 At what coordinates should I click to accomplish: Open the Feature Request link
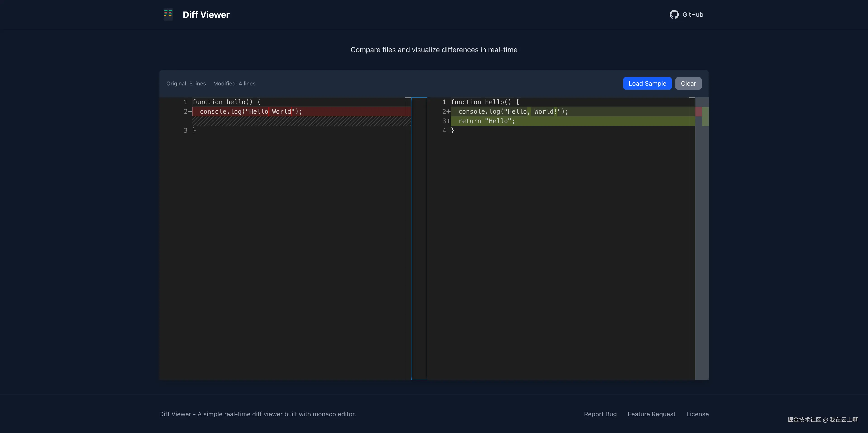coord(651,414)
